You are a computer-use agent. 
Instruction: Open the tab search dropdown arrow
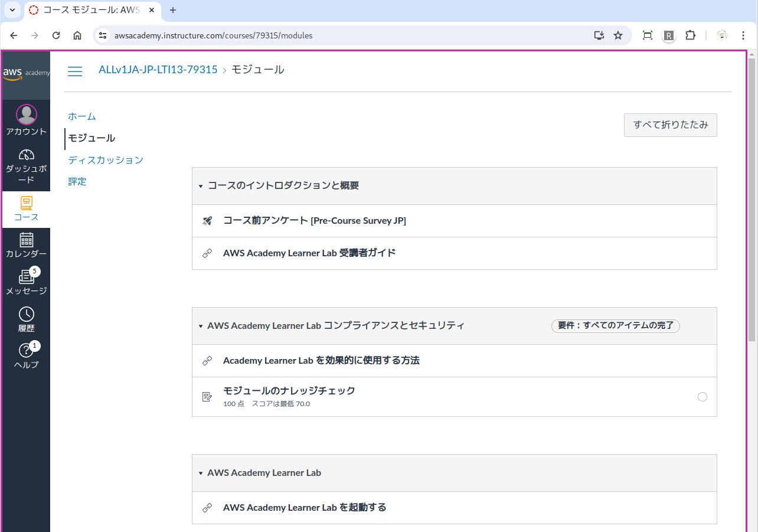(x=12, y=10)
